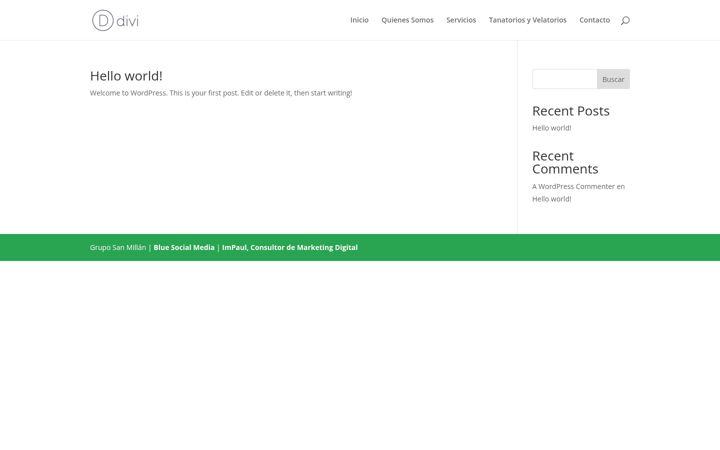Click the Grupo San Millán footer text
Screen dimensions: 720x450
118,247
